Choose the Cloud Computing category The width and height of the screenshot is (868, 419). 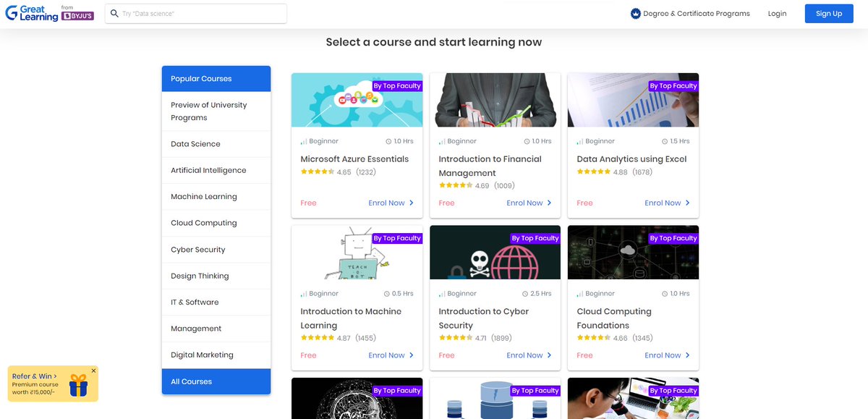[216, 223]
